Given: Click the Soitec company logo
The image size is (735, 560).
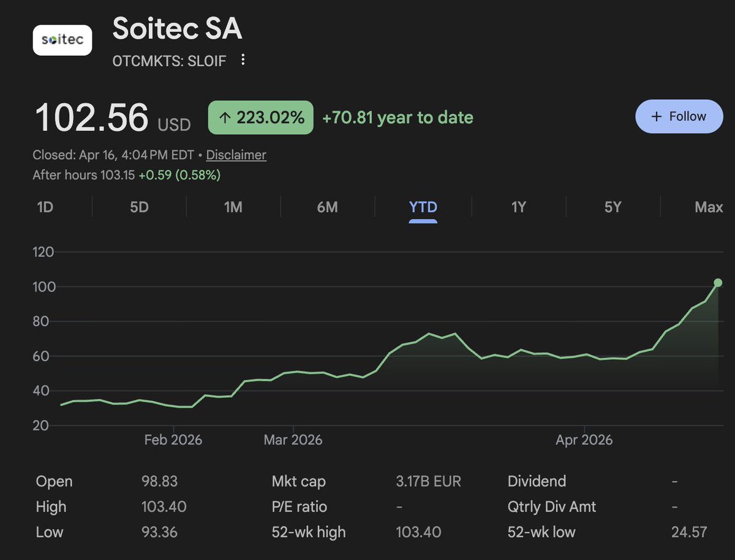Looking at the screenshot, I should pyautogui.click(x=62, y=40).
